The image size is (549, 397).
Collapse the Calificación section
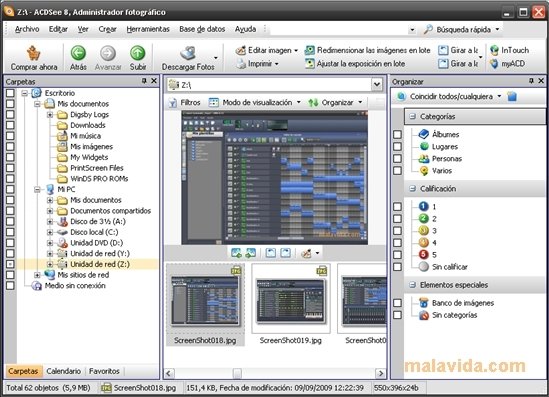412,189
